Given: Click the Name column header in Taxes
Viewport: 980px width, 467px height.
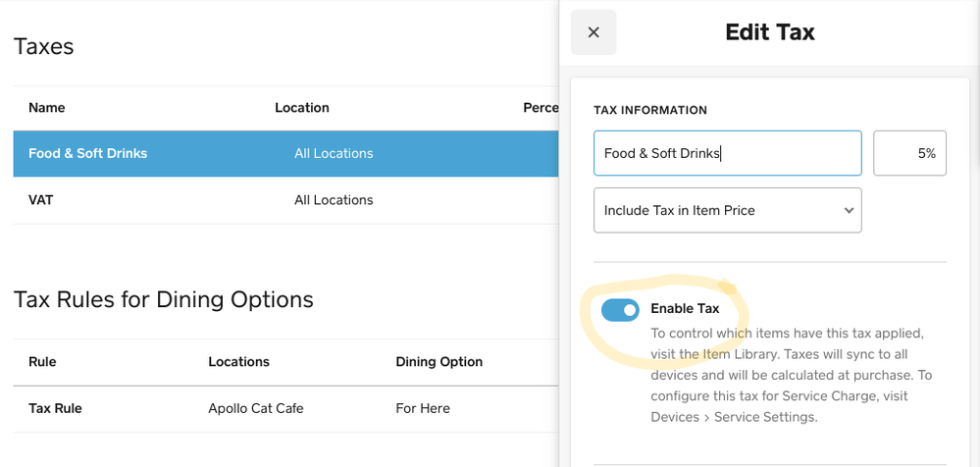Looking at the screenshot, I should (x=46, y=108).
